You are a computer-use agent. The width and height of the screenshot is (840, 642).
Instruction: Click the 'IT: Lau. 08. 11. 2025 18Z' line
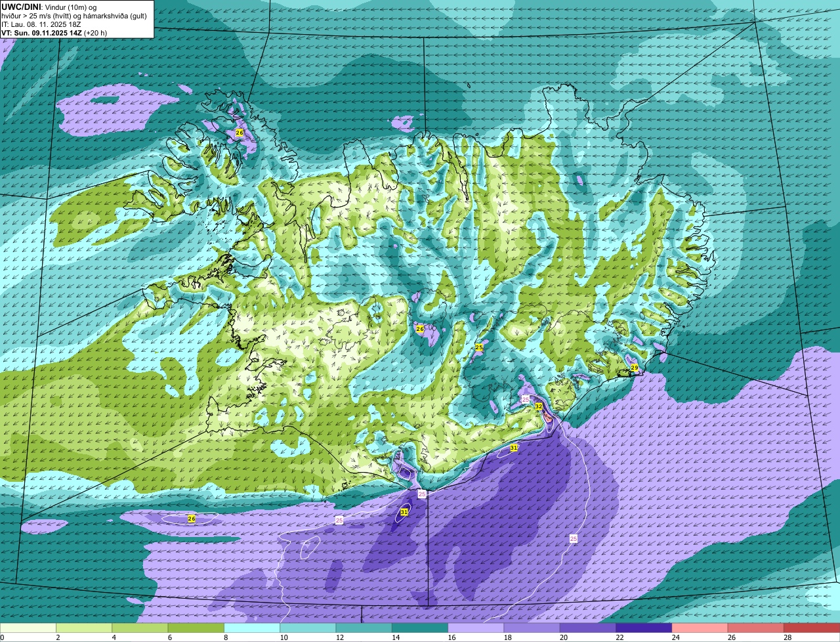(x=41, y=24)
